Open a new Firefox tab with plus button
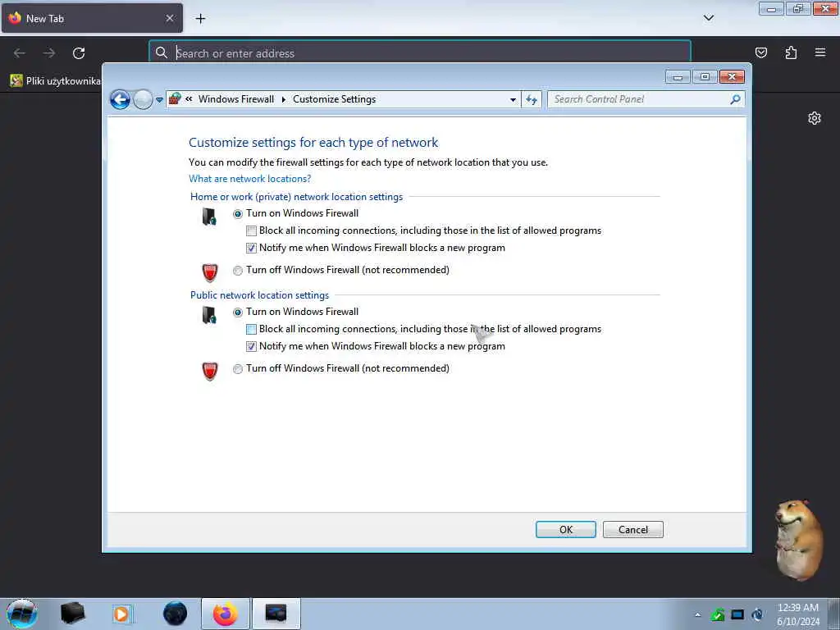Image resolution: width=840 pixels, height=630 pixels. click(x=200, y=19)
